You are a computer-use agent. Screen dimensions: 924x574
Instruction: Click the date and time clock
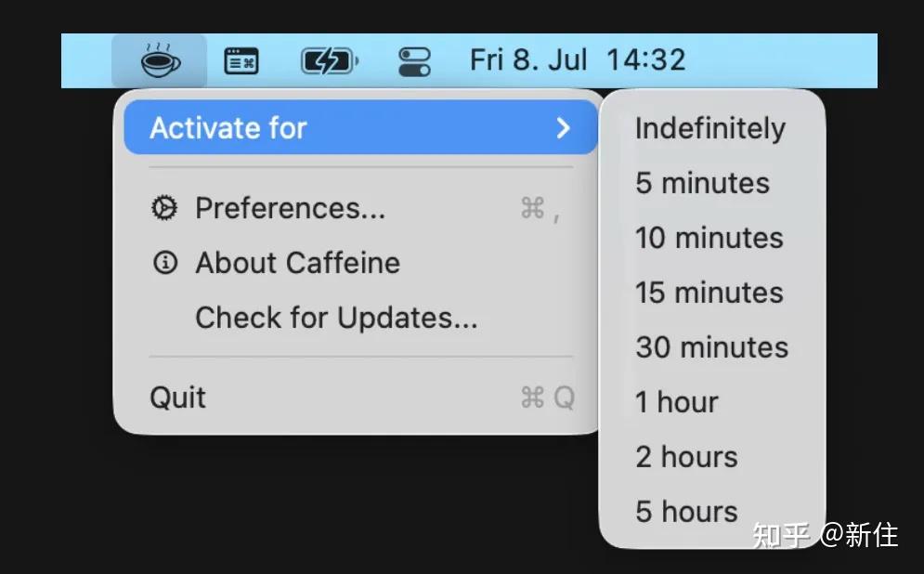578,60
